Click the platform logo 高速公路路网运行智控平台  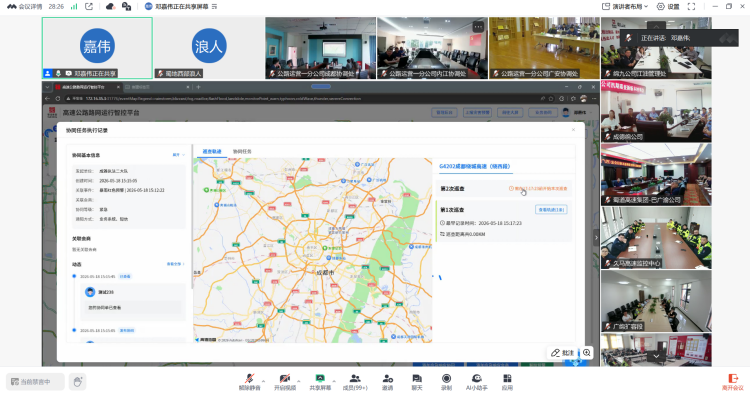pos(93,112)
